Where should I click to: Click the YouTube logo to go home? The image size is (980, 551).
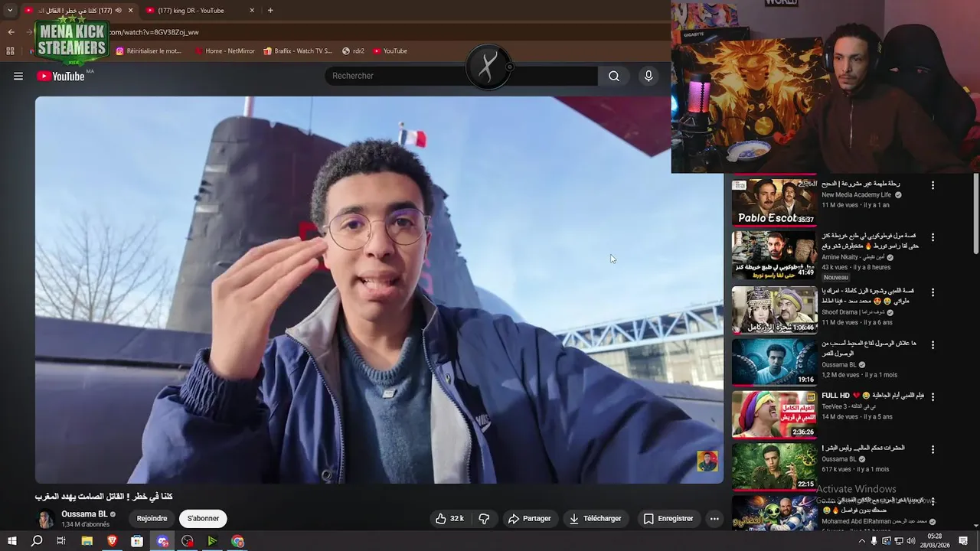pos(60,76)
